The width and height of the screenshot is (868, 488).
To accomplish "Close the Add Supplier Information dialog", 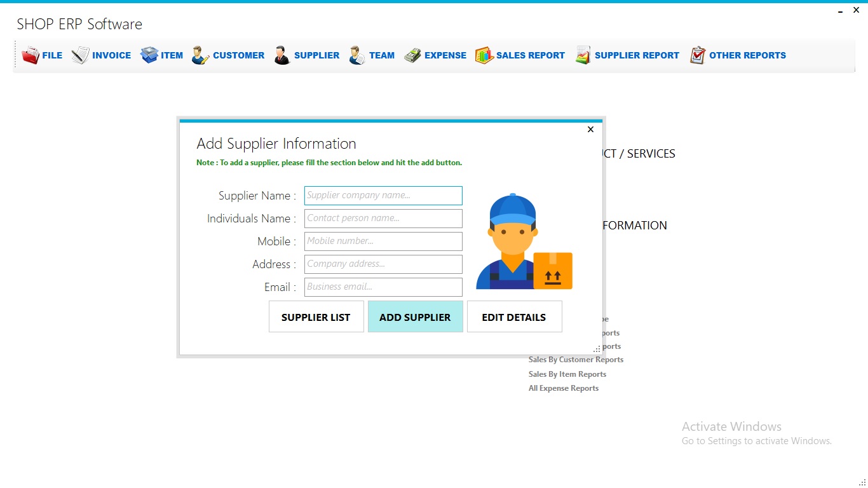I will tap(590, 129).
